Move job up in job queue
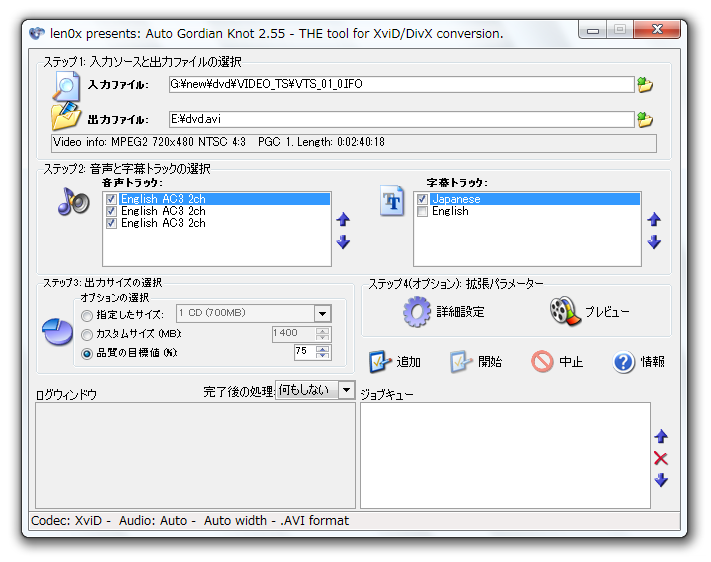 [661, 436]
